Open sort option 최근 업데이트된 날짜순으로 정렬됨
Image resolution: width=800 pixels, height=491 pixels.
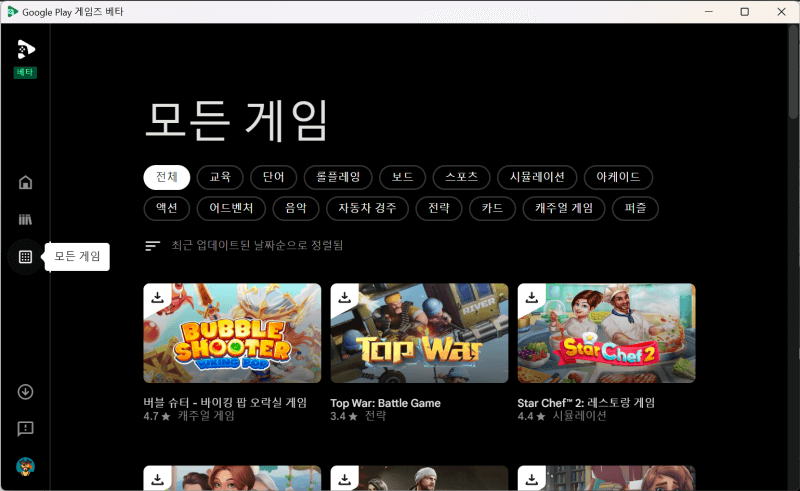(257, 246)
